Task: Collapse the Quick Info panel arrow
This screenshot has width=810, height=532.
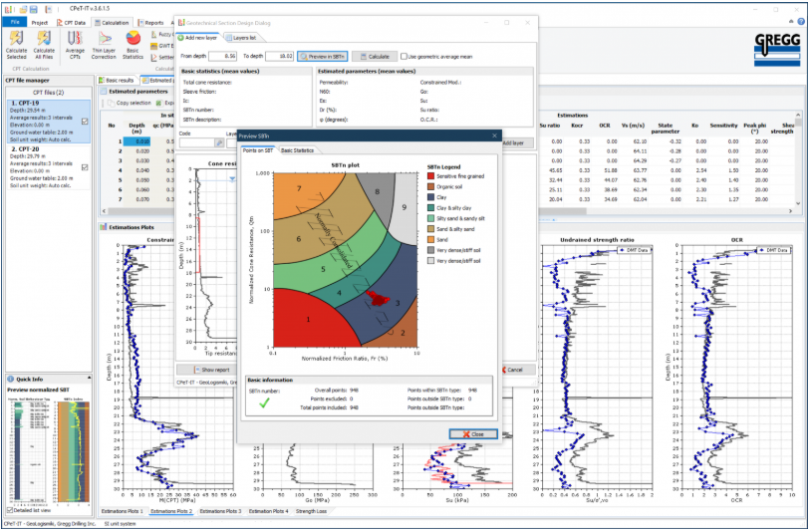Action: tap(89, 379)
